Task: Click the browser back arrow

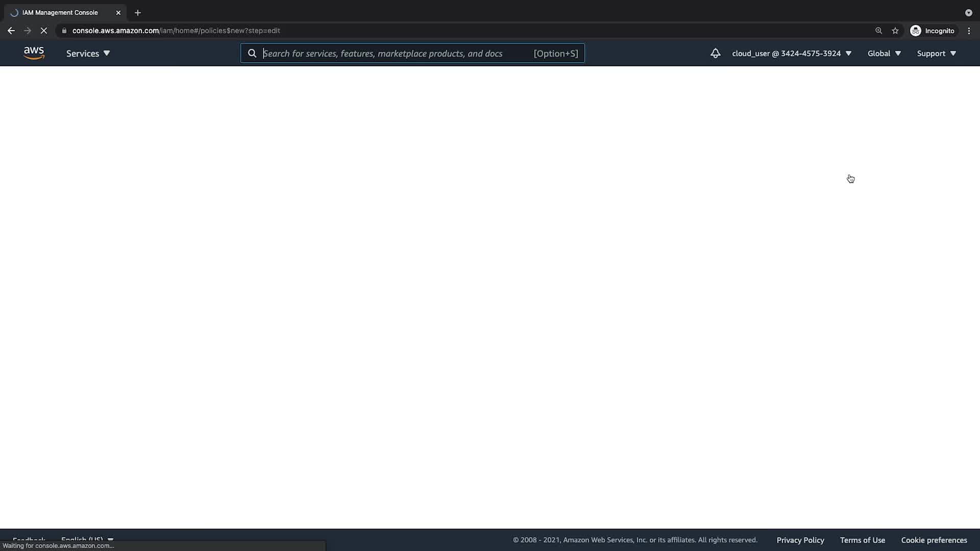Action: tap(11, 31)
